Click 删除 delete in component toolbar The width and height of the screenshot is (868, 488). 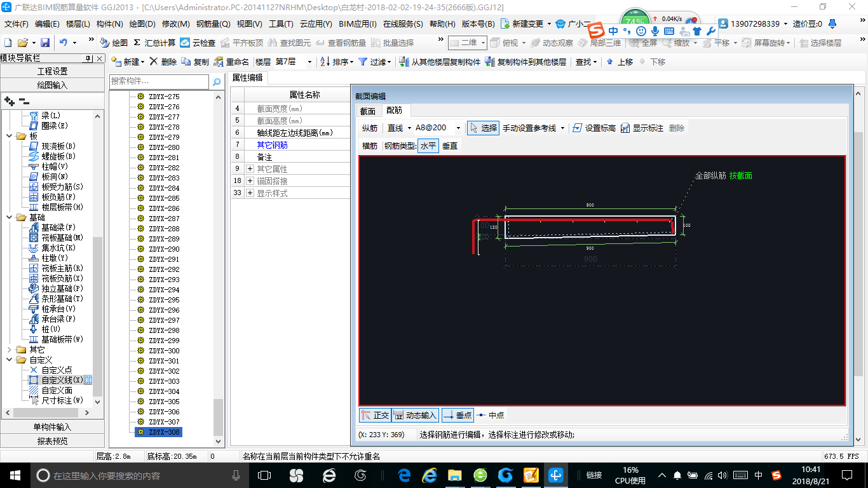[x=163, y=62]
